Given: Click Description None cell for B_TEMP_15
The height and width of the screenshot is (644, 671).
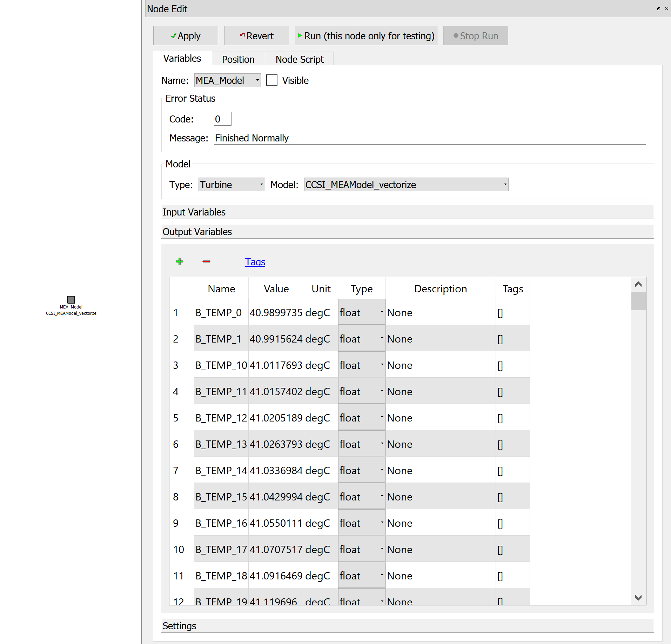Looking at the screenshot, I should point(441,496).
